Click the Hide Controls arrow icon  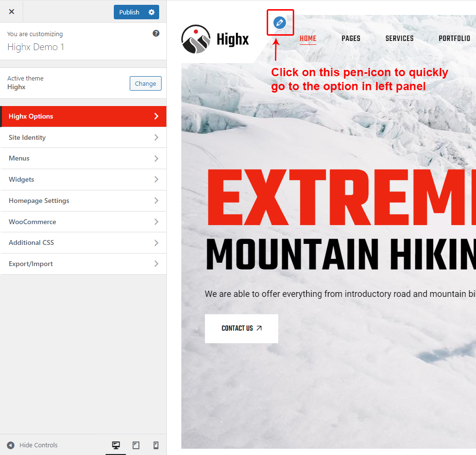click(11, 445)
